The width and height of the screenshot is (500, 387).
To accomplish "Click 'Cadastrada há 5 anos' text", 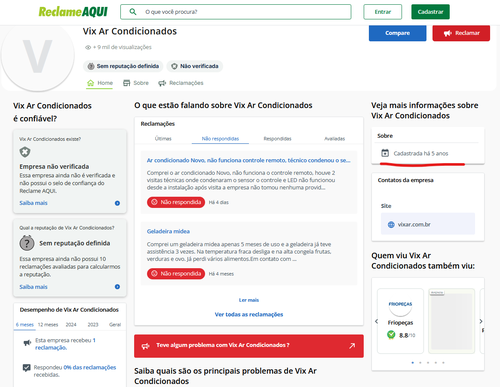I will (421, 153).
